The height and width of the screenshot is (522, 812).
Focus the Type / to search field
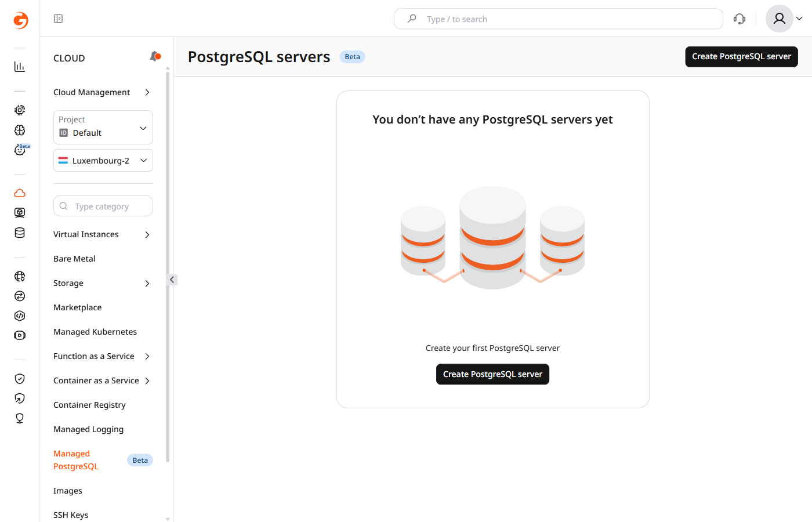click(x=559, y=19)
